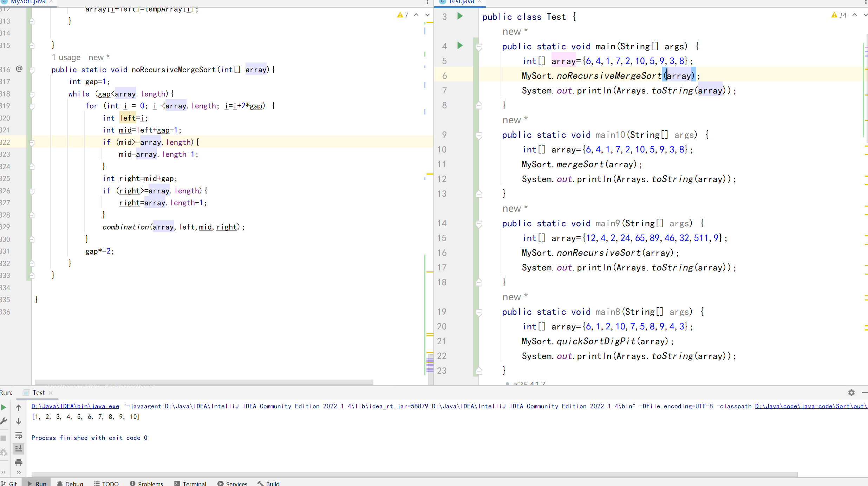
Task: Run Test class from line 3 gutter
Action: [x=460, y=16]
